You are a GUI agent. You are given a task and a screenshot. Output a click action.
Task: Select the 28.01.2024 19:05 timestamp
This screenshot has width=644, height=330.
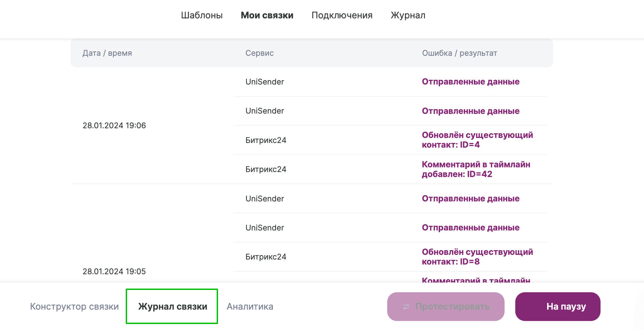point(114,272)
